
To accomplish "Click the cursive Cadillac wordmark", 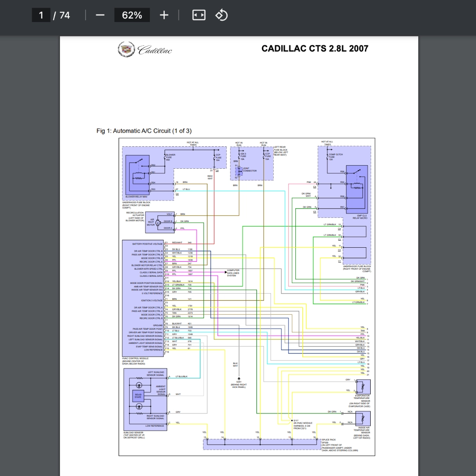I will point(155,50).
